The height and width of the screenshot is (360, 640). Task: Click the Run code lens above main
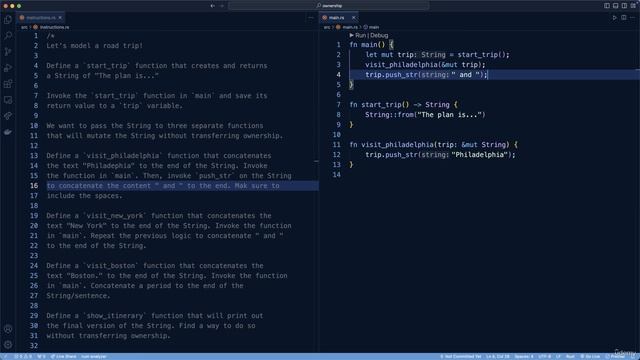(358, 36)
